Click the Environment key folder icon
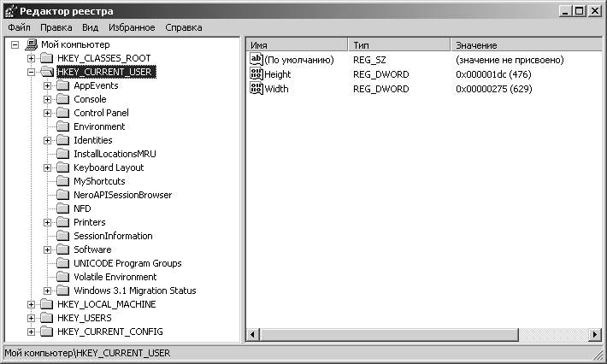 click(x=62, y=126)
